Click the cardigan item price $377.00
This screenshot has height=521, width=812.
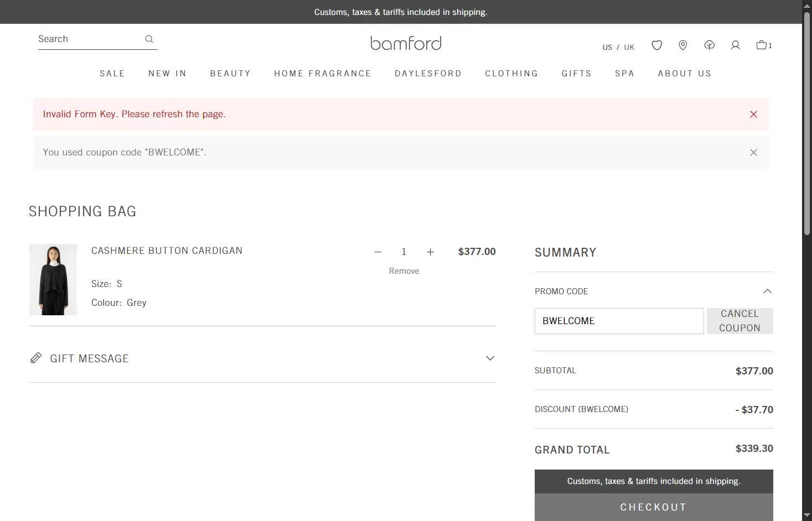pyautogui.click(x=477, y=252)
